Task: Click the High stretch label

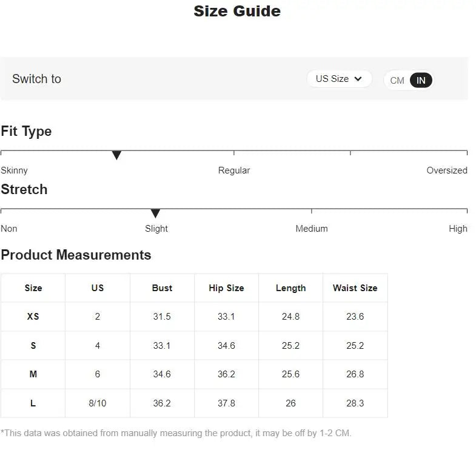Action: point(458,229)
